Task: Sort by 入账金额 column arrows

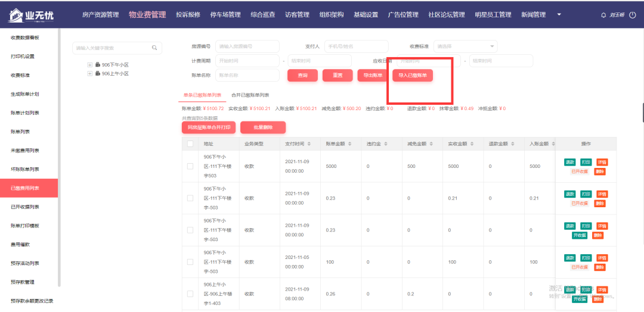Action: point(553,144)
